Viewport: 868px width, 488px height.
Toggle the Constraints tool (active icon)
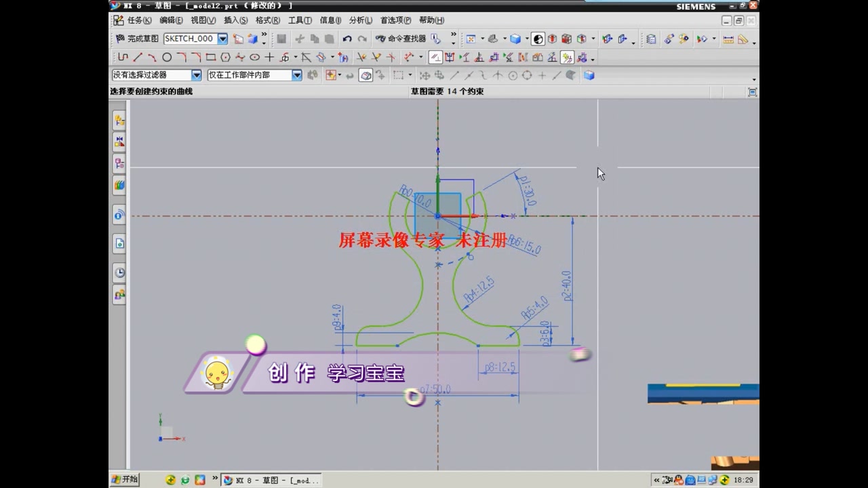(436, 58)
